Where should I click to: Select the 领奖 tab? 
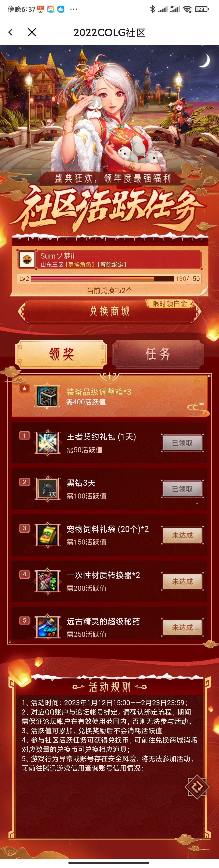(61, 354)
